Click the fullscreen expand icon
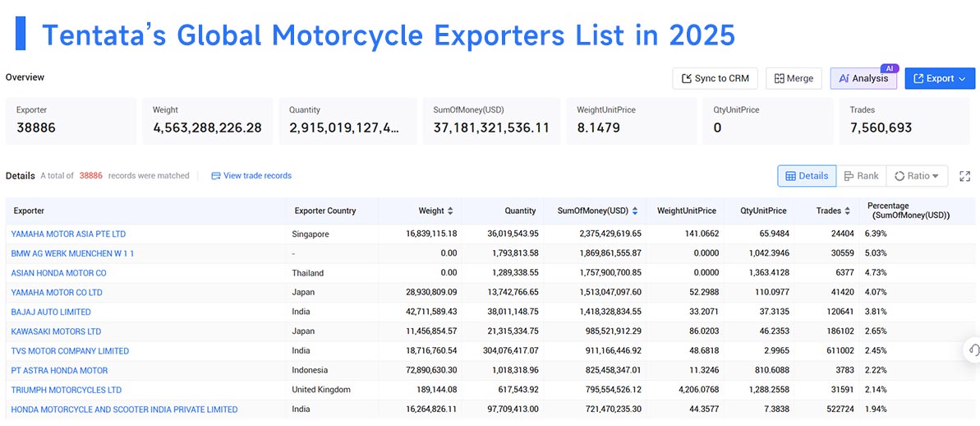This screenshot has height=426, width=980. tap(965, 176)
